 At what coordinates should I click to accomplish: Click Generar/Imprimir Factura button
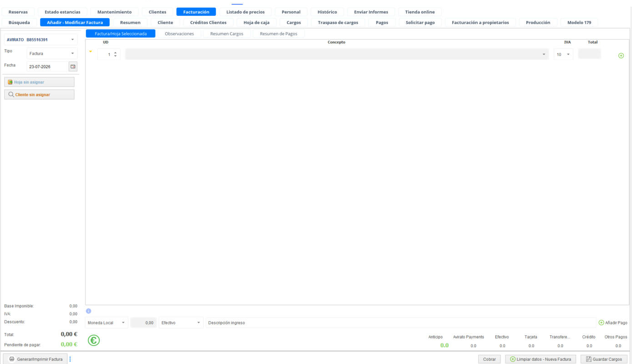(x=35, y=359)
